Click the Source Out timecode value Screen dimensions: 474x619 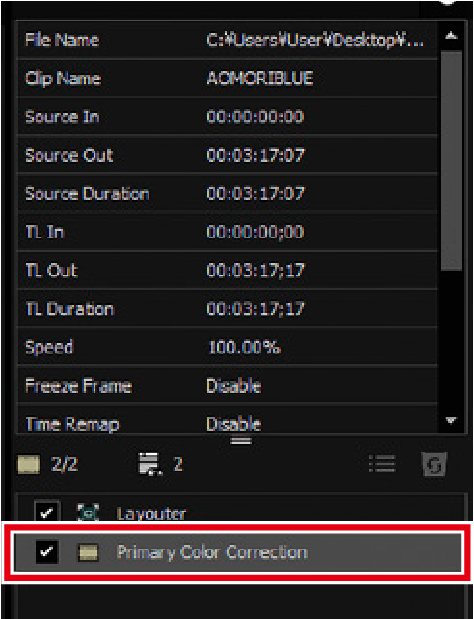[255, 155]
